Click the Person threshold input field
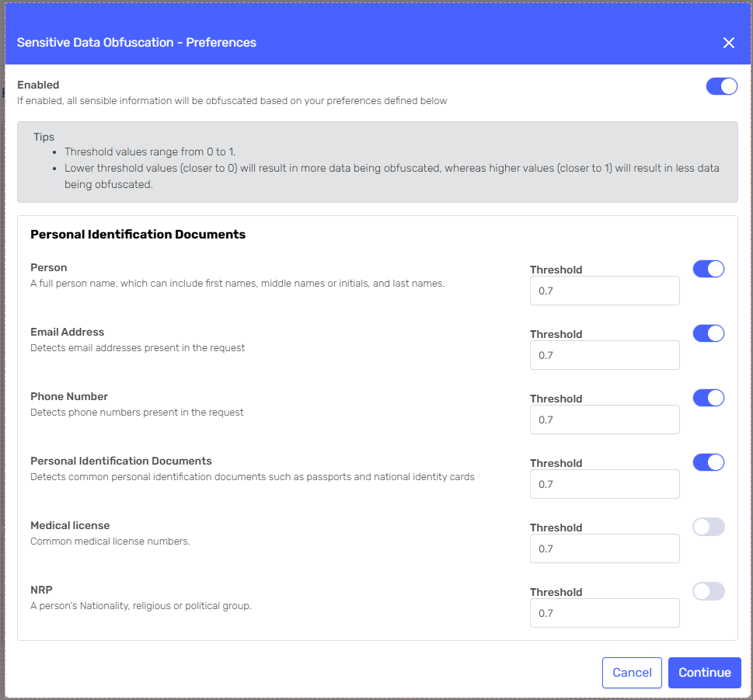Image resolution: width=753 pixels, height=700 pixels. (604, 291)
